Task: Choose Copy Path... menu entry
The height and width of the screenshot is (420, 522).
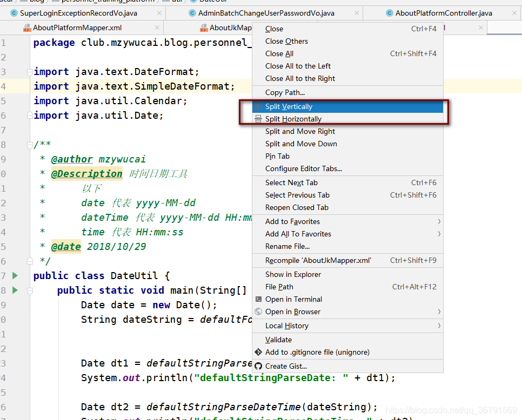Action: click(347, 92)
